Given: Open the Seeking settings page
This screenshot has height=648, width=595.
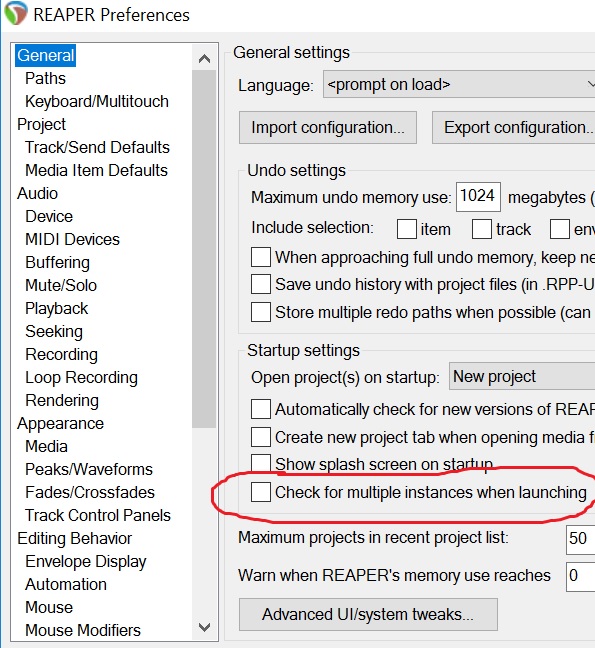Looking at the screenshot, I should (x=54, y=331).
